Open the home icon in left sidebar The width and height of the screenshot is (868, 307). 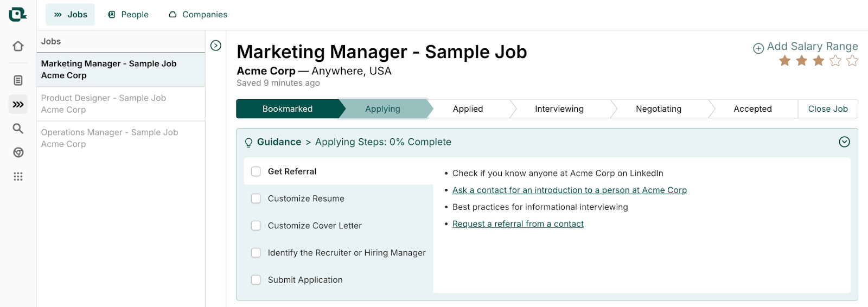coord(18,46)
